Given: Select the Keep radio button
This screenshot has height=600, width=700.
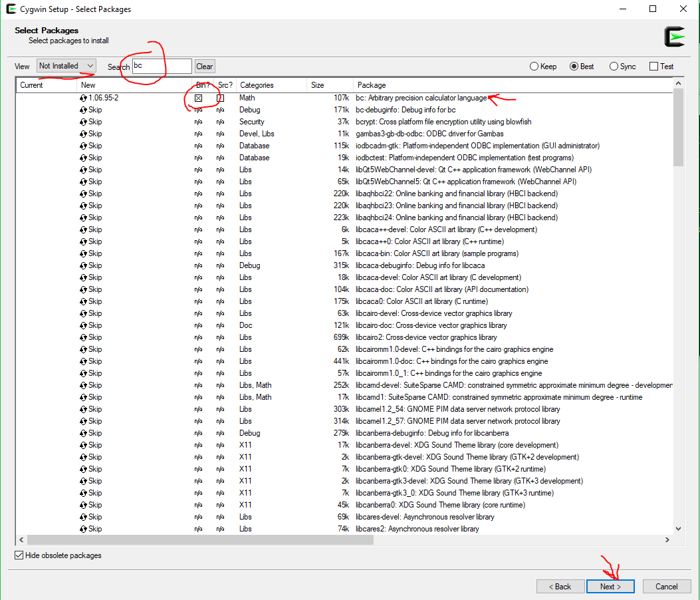Looking at the screenshot, I should point(543,67).
